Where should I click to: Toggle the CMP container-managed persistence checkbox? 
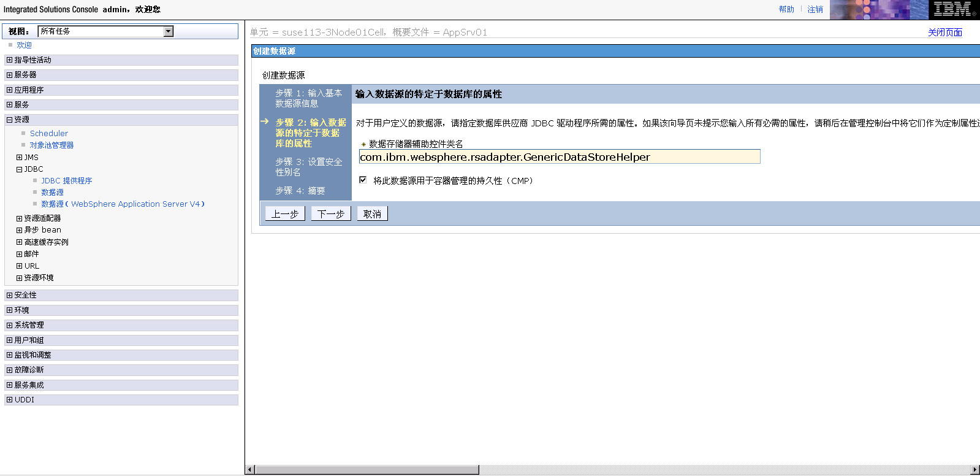(363, 180)
